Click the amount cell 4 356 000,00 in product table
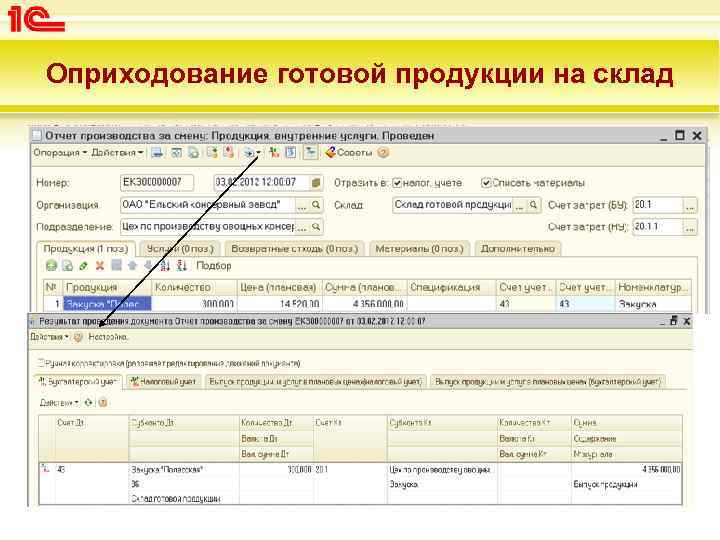Viewport: 720px width, 540px height. (365, 304)
